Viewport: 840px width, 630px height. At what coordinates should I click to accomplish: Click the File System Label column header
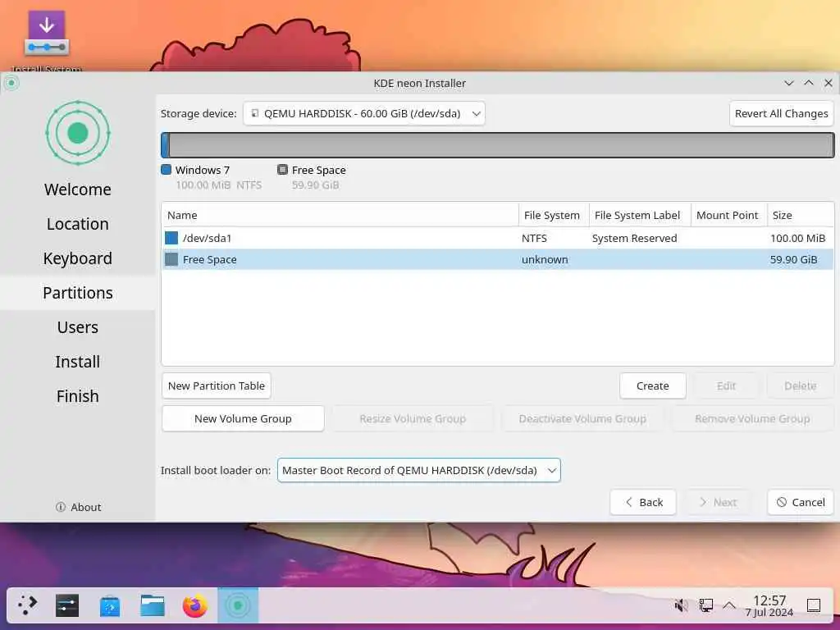pyautogui.click(x=640, y=215)
